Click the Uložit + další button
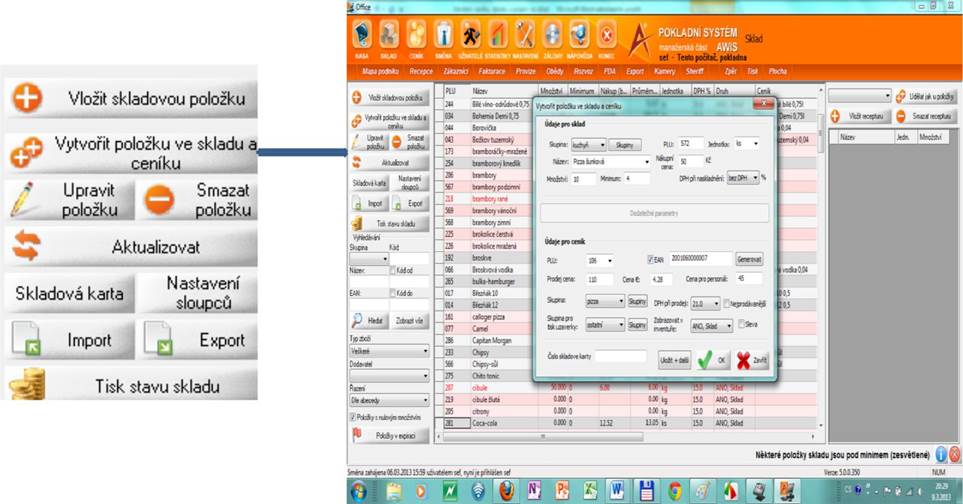Image resolution: width=963 pixels, height=504 pixels. [674, 360]
